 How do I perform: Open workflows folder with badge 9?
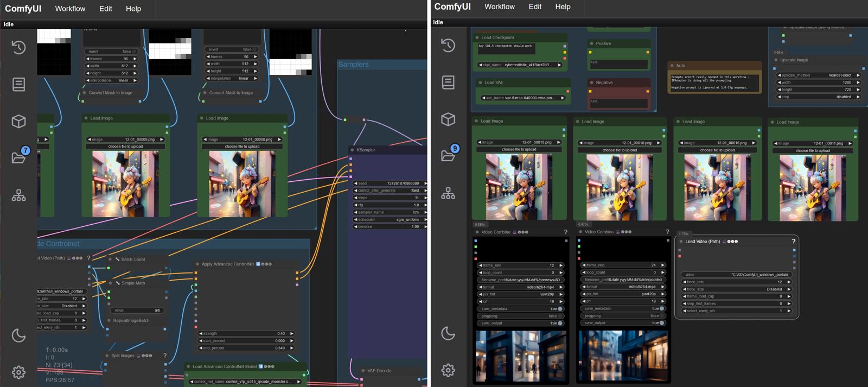tap(448, 155)
